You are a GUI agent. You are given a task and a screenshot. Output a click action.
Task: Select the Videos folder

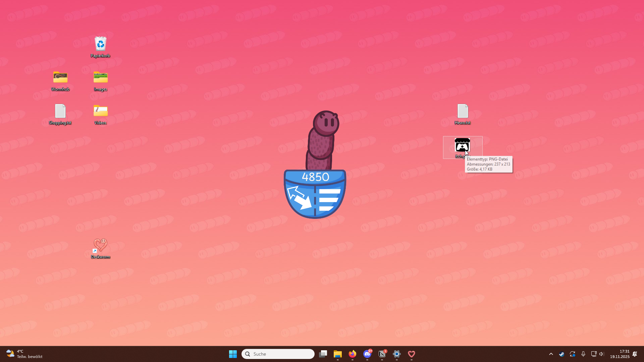click(x=100, y=111)
